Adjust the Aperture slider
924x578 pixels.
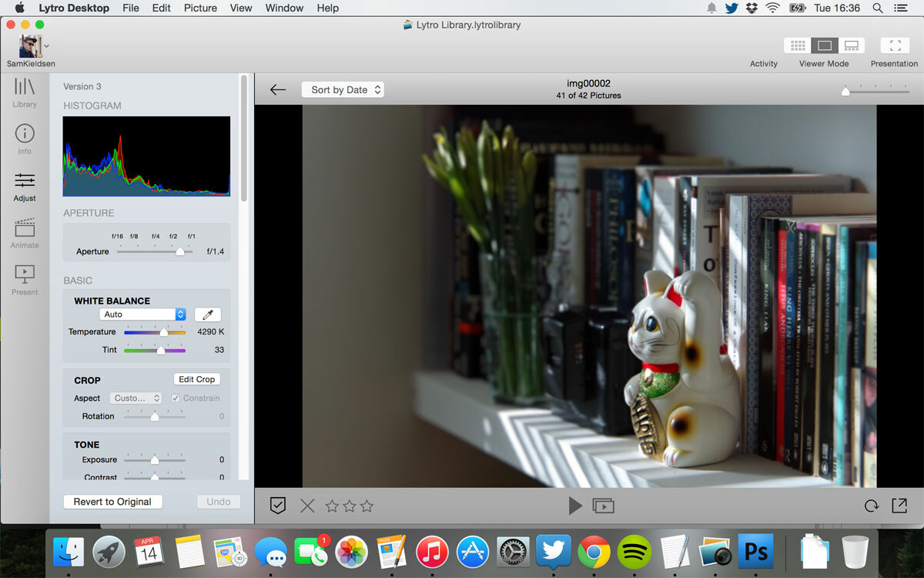point(155,251)
